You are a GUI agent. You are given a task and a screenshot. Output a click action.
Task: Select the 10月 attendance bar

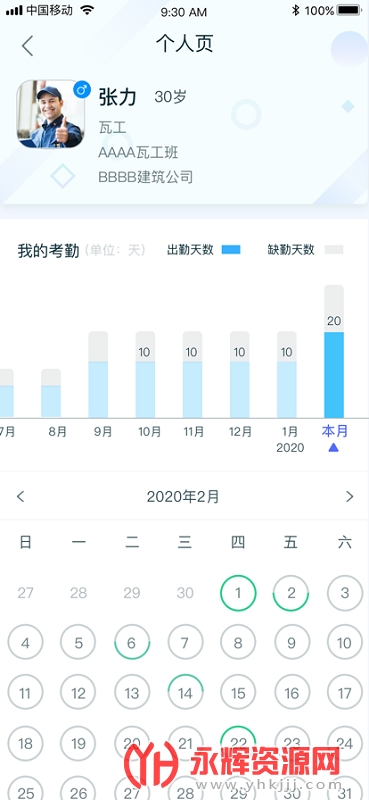coord(145,374)
